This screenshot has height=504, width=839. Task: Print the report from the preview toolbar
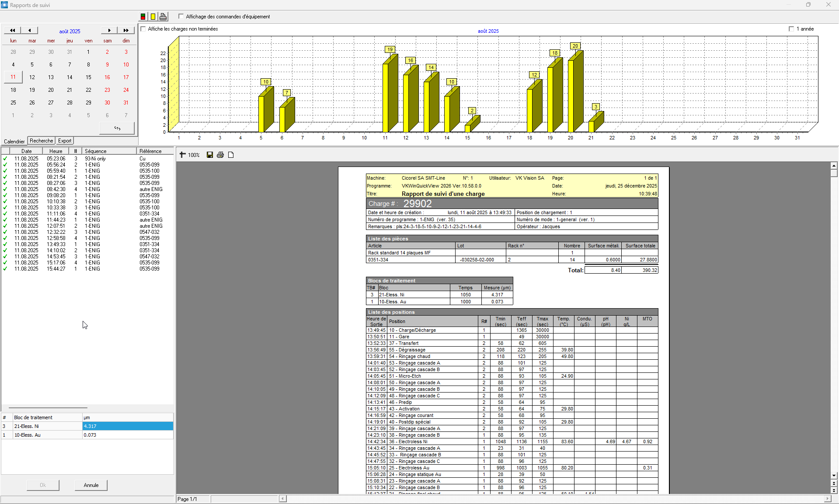point(220,155)
